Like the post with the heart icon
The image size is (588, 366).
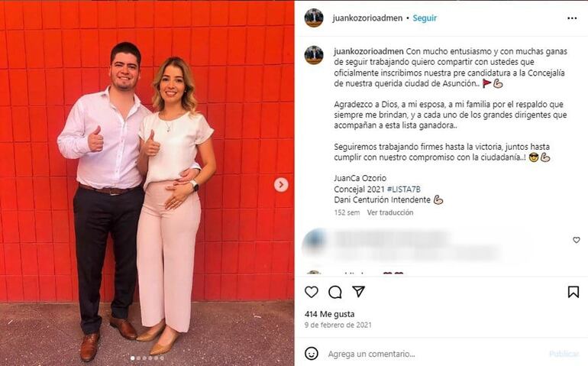coord(312,292)
